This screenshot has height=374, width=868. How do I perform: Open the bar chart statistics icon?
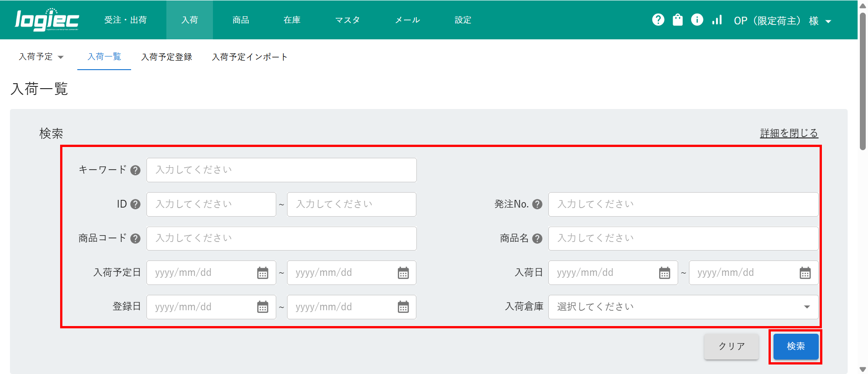pyautogui.click(x=717, y=20)
